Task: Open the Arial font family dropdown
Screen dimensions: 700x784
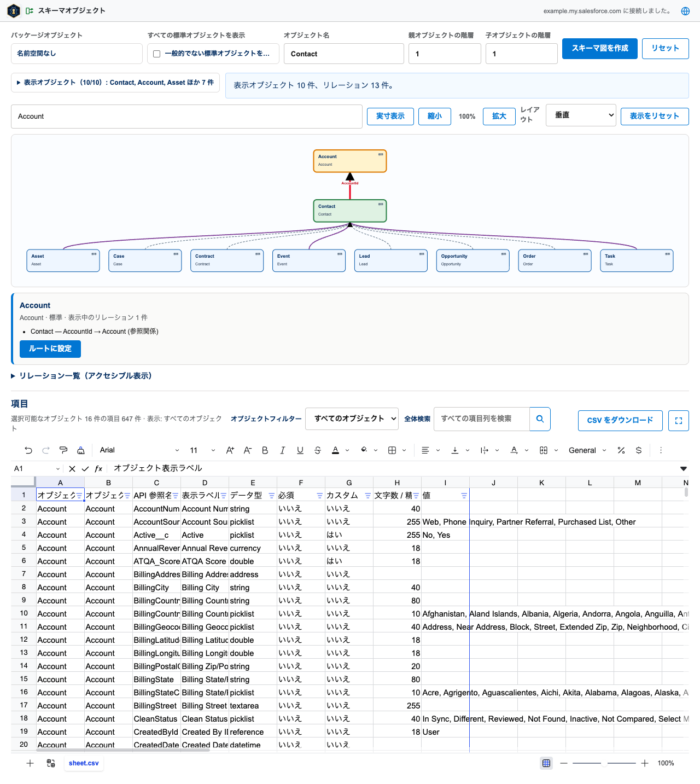Action: (x=139, y=450)
